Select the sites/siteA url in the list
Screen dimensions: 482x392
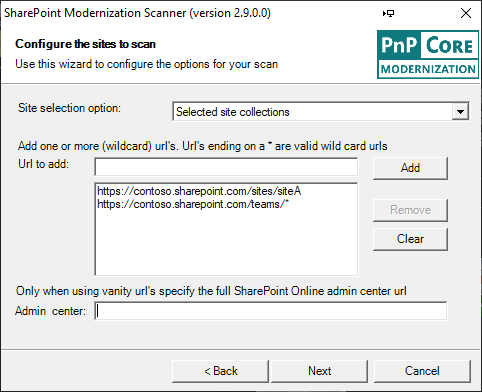click(199, 191)
